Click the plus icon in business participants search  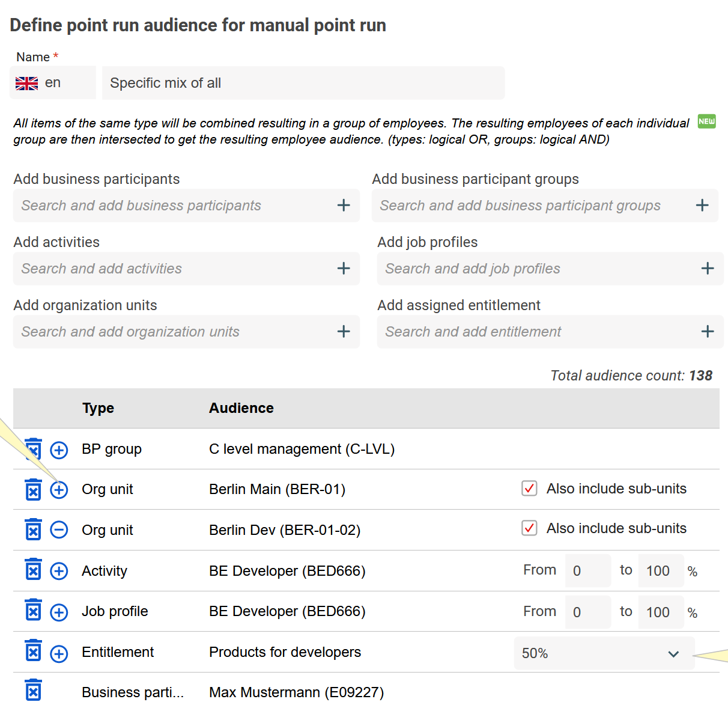pyautogui.click(x=344, y=206)
